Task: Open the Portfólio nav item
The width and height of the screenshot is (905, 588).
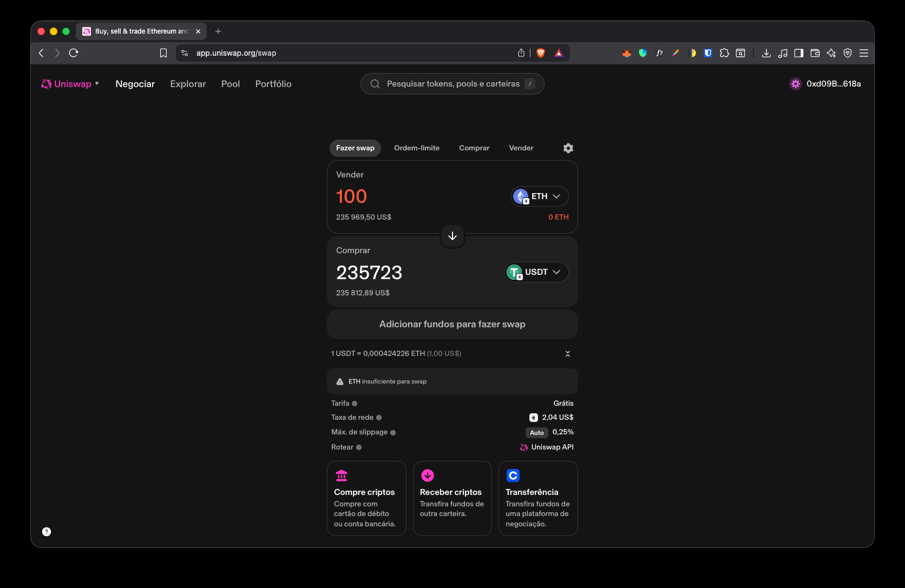Action: click(x=273, y=84)
